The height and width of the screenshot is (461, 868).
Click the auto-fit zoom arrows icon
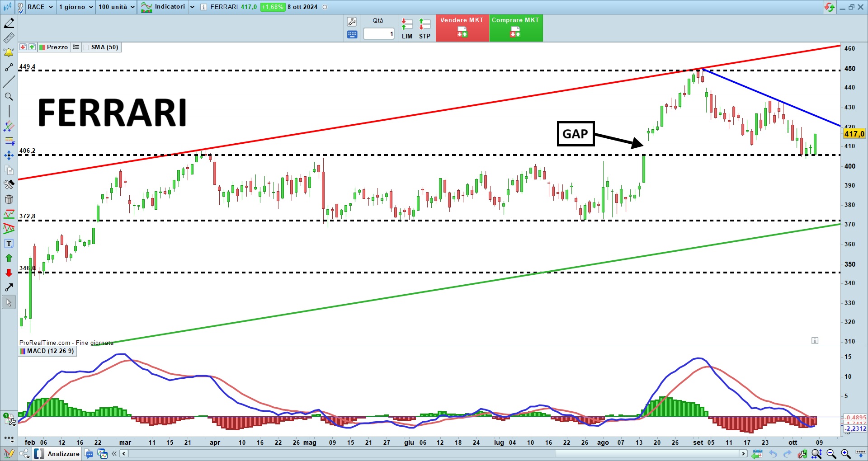(816, 453)
